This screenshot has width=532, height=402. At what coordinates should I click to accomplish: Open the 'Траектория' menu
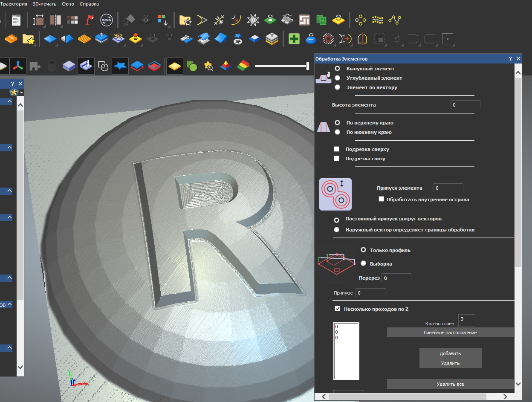click(x=14, y=4)
